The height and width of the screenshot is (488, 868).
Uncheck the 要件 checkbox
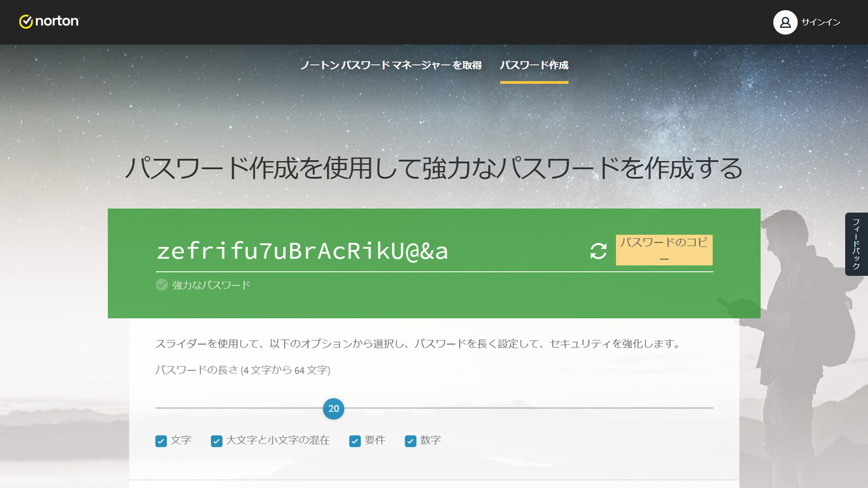355,441
